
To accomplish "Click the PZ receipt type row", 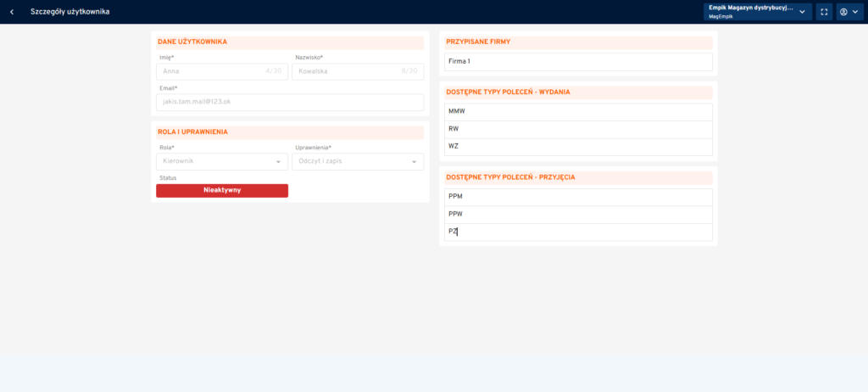I will click(578, 232).
